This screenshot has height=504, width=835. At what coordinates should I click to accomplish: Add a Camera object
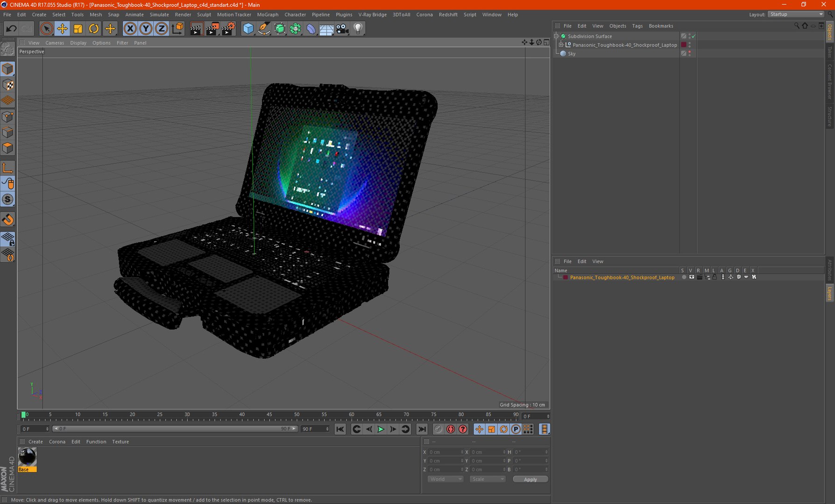[342, 29]
